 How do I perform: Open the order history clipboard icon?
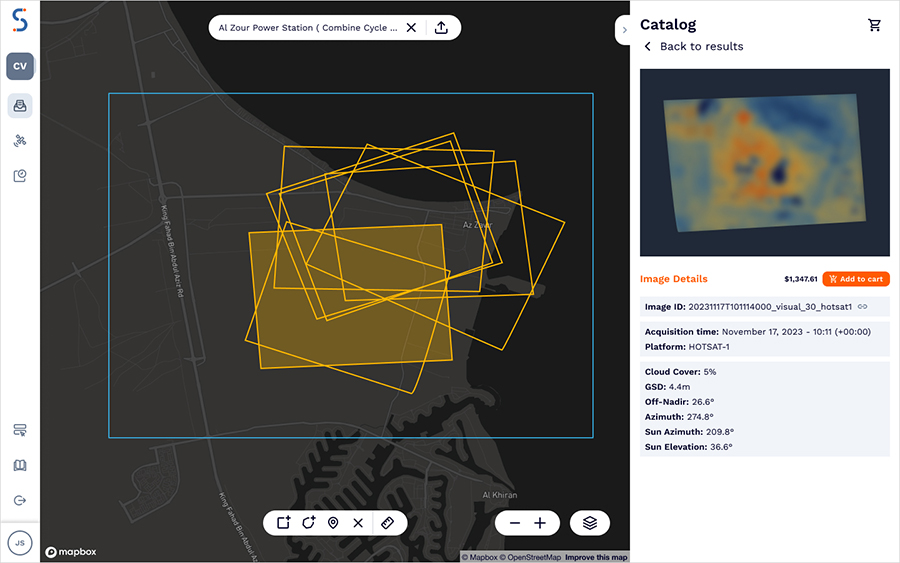20,176
